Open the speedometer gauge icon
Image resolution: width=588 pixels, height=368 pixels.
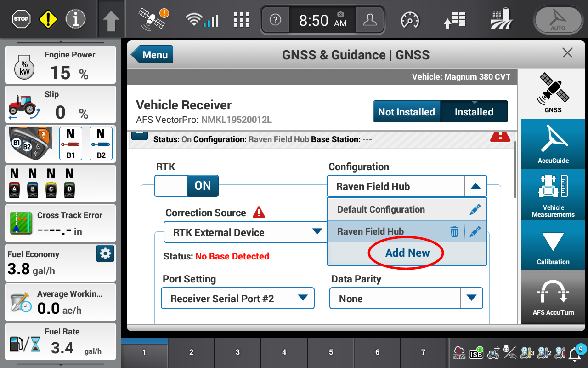click(x=410, y=20)
